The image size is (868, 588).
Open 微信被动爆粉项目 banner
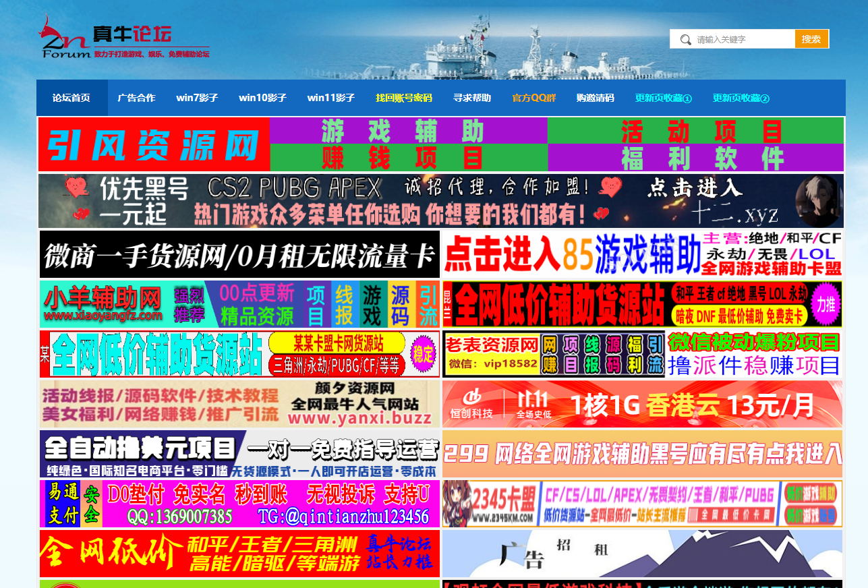pos(754,354)
